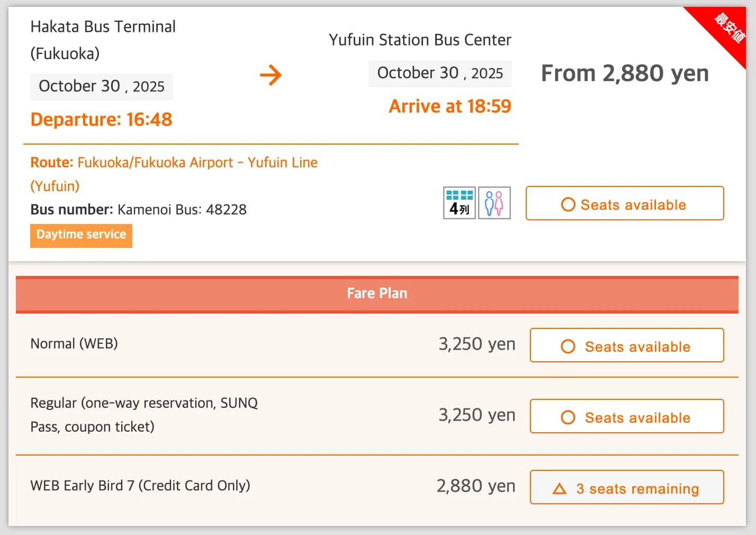Image resolution: width=756 pixels, height=535 pixels.
Task: Select the 3 seats remaining indicator
Action: pos(627,488)
